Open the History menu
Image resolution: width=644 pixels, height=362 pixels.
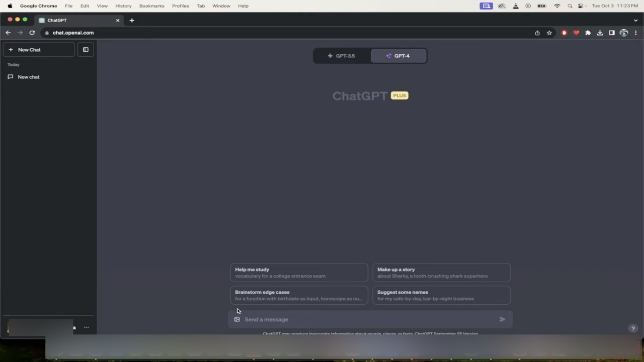point(123,6)
